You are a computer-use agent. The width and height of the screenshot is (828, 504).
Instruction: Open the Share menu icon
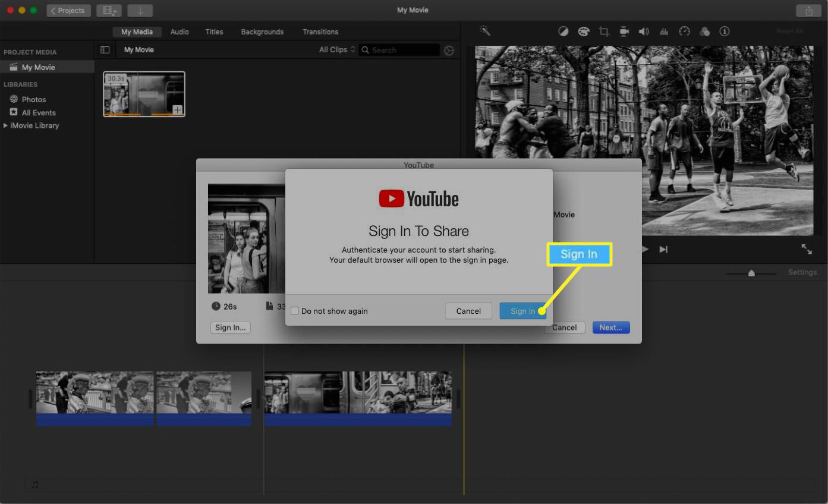coord(808,11)
